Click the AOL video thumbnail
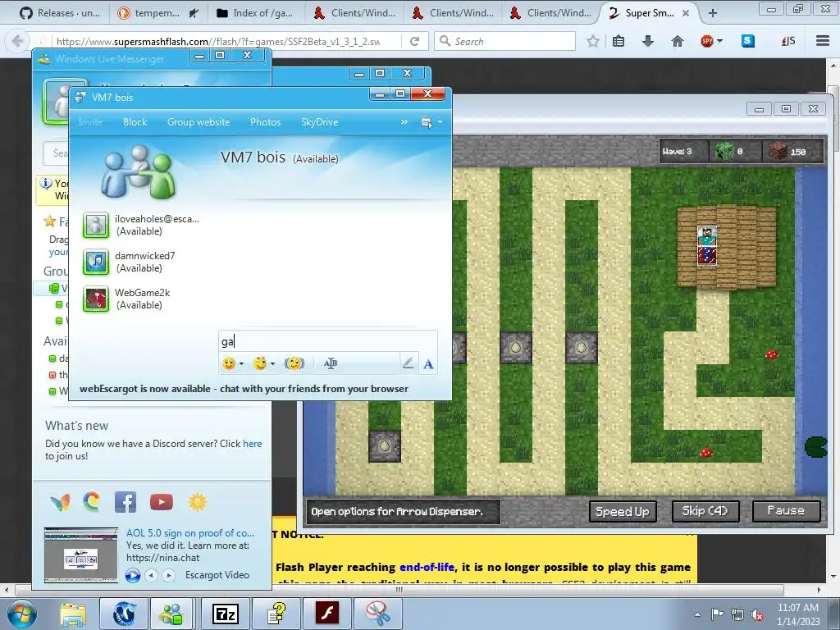 click(x=81, y=555)
